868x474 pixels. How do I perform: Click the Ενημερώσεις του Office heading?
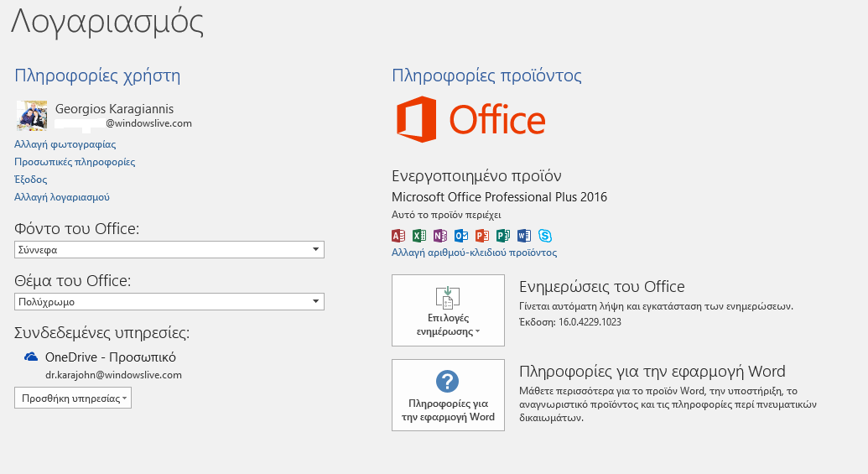[x=602, y=287]
